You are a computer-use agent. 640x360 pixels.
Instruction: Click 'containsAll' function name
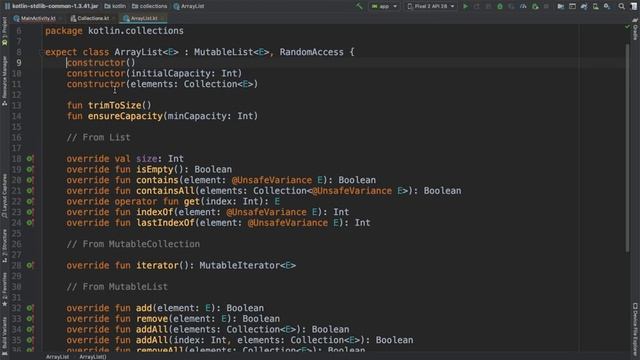coord(165,191)
